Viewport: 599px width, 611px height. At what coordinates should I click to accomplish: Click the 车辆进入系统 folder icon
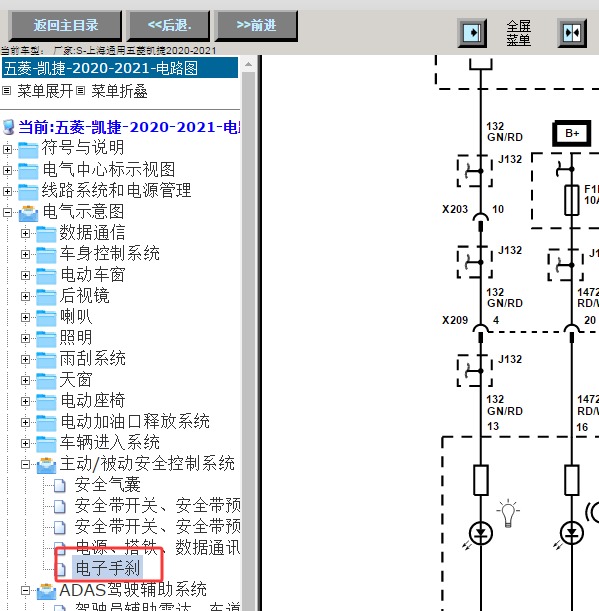[x=46, y=443]
